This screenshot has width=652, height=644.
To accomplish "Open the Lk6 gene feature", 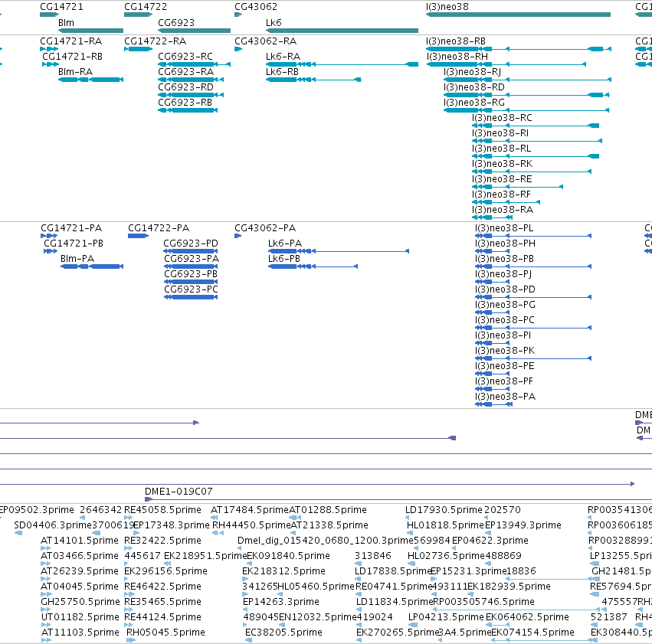I will point(342,31).
